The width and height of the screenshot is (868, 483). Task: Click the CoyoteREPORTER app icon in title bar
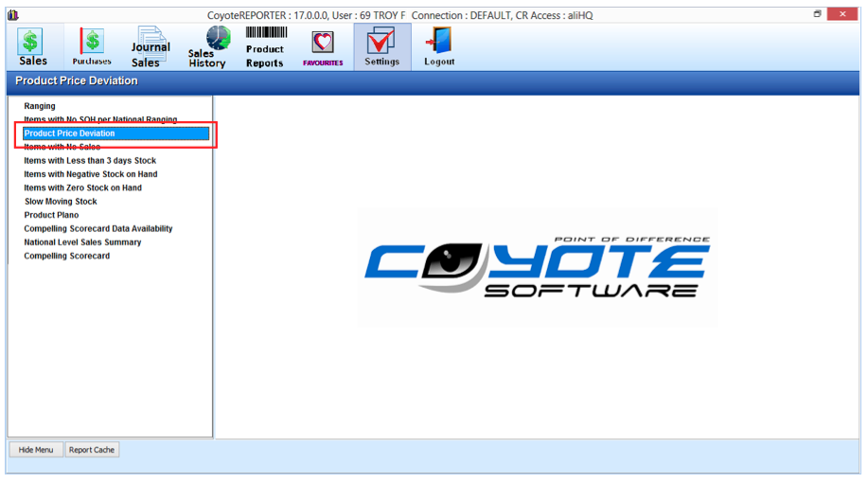click(x=13, y=15)
